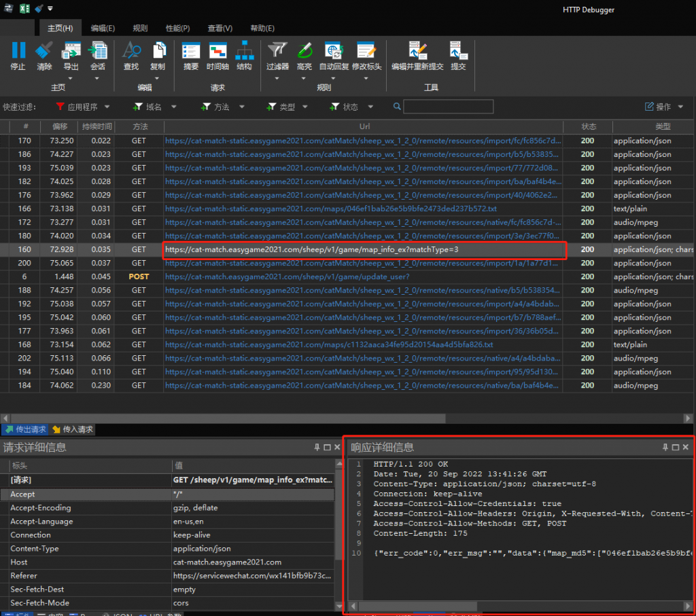Sort by the 持续时间 column header
Image resolution: width=696 pixels, height=616 pixels.
pyautogui.click(x=96, y=127)
